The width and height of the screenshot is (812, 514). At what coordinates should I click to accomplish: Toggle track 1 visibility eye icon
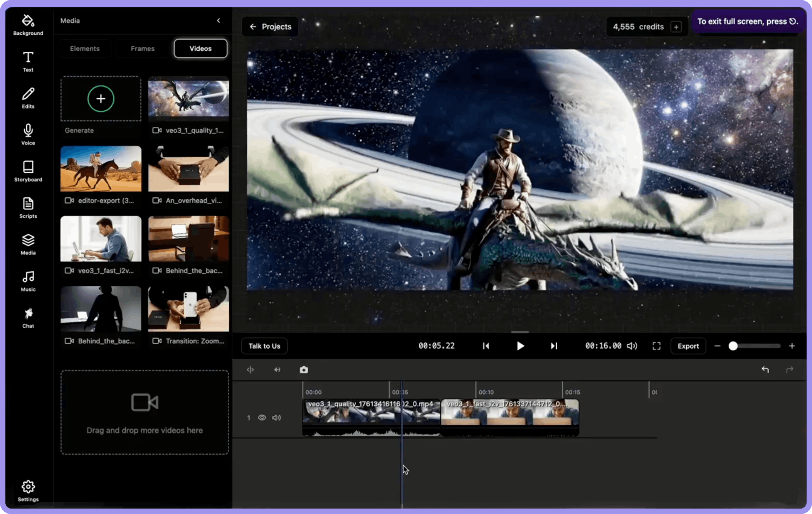[x=262, y=418]
